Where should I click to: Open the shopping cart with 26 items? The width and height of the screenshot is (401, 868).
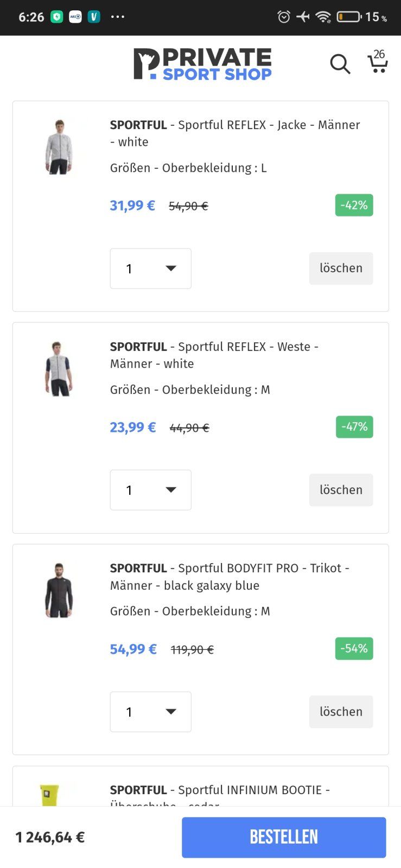(x=378, y=62)
